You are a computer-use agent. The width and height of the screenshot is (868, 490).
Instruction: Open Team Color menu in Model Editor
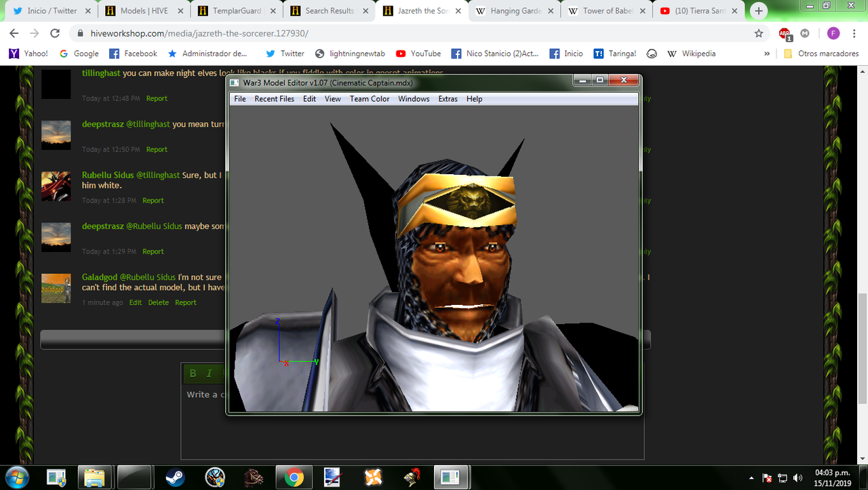click(x=370, y=99)
